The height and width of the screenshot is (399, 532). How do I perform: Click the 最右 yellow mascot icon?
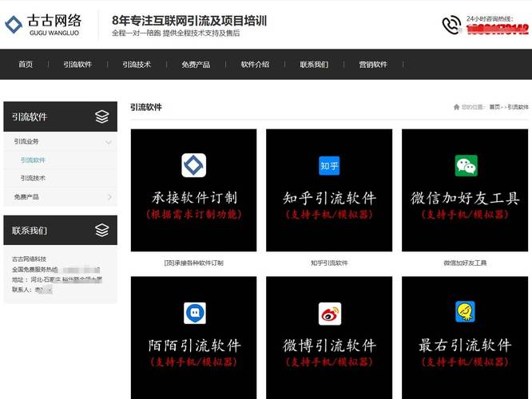(465, 311)
